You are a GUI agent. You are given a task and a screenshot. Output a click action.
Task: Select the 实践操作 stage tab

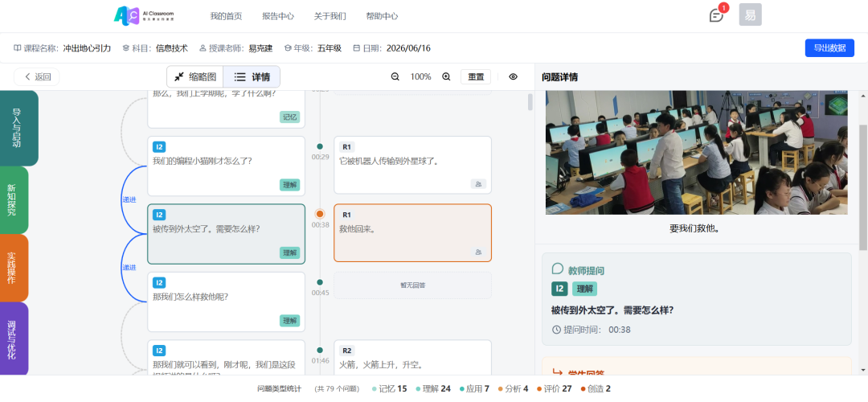14,268
